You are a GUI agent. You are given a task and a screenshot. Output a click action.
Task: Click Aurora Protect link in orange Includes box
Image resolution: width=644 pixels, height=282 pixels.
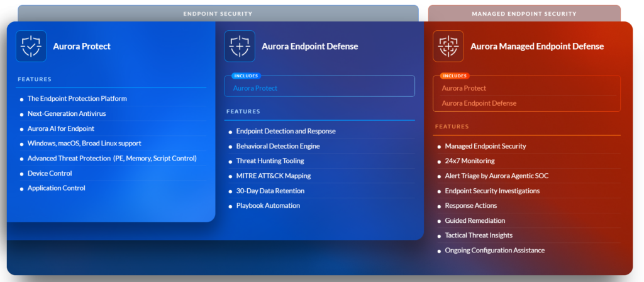point(464,88)
